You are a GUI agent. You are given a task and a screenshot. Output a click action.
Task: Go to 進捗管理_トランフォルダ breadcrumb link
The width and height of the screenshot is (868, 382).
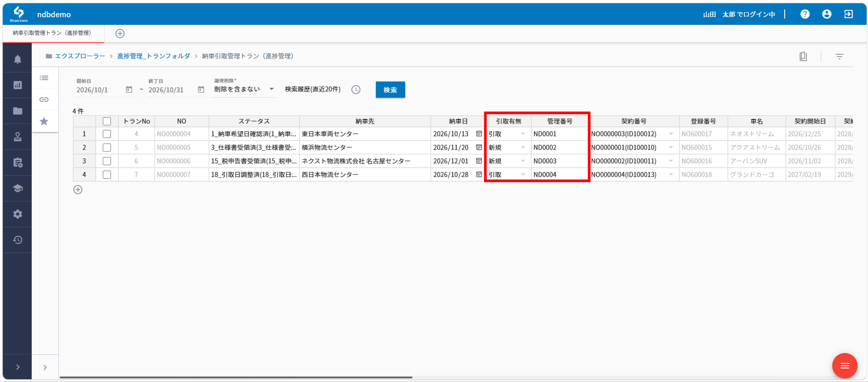pos(154,56)
